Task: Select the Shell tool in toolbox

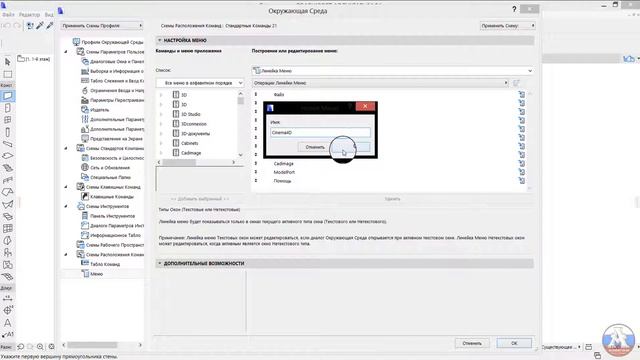Action: (x=7, y=204)
